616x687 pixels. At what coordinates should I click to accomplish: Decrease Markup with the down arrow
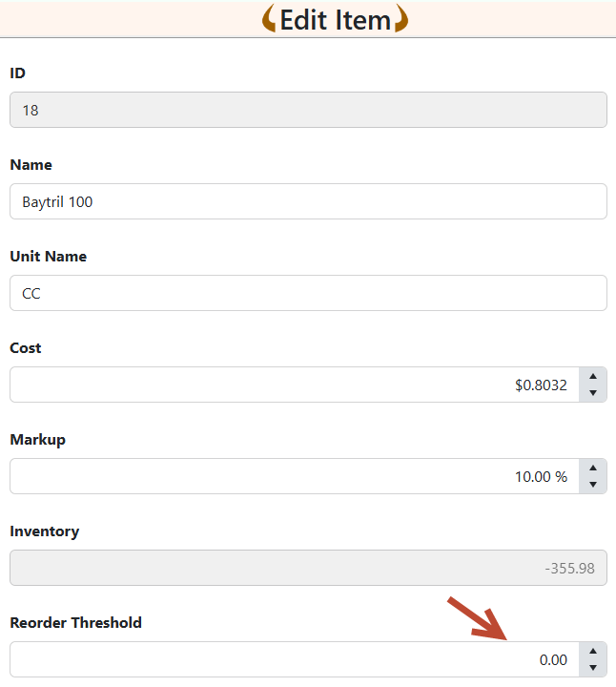pos(593,485)
